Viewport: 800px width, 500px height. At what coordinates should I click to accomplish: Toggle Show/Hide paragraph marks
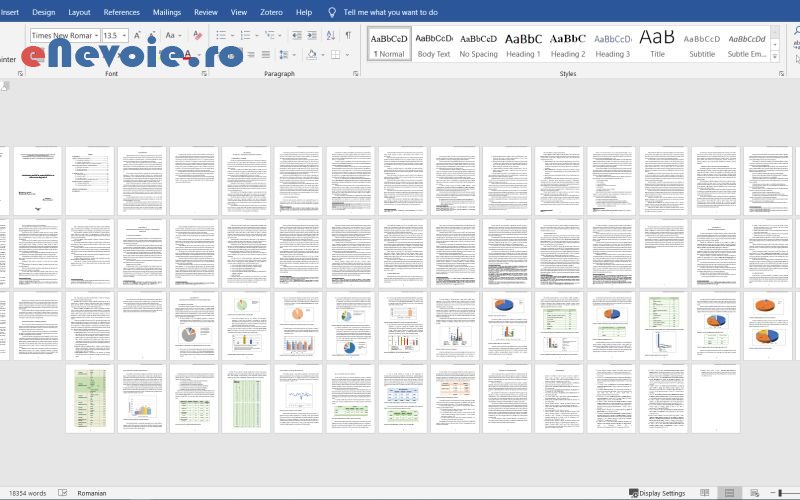point(348,35)
